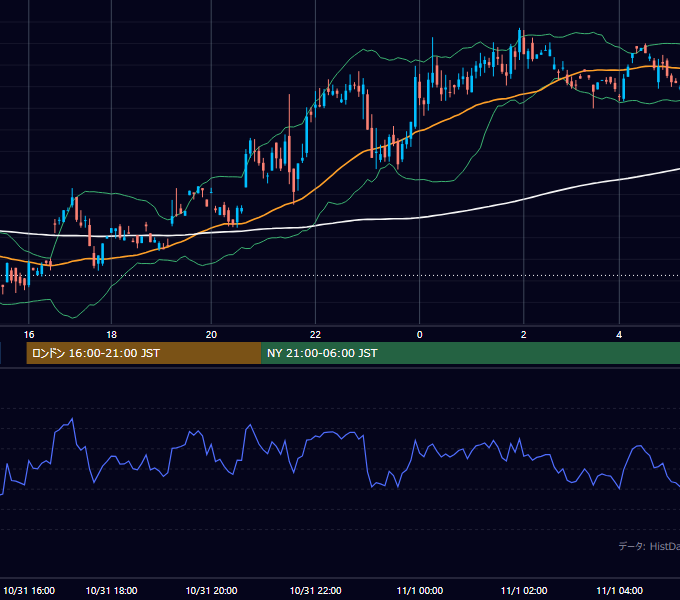Image resolution: width=680 pixels, height=600 pixels.
Task: Click the 10/31 20:00 time label
Action: pos(211,590)
